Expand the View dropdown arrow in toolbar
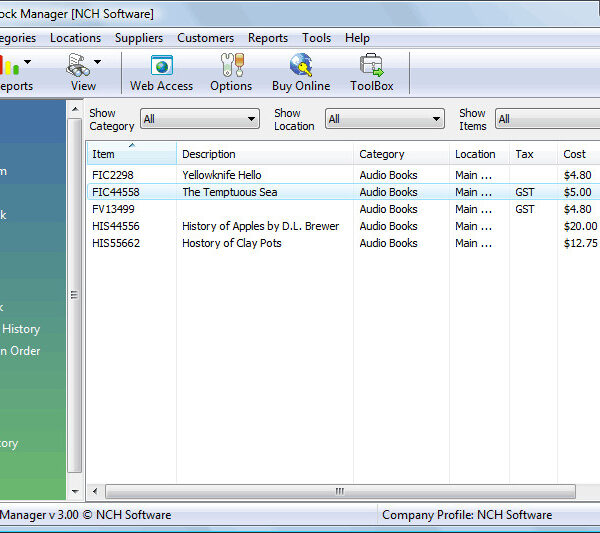The height and width of the screenshot is (533, 600). [98, 62]
